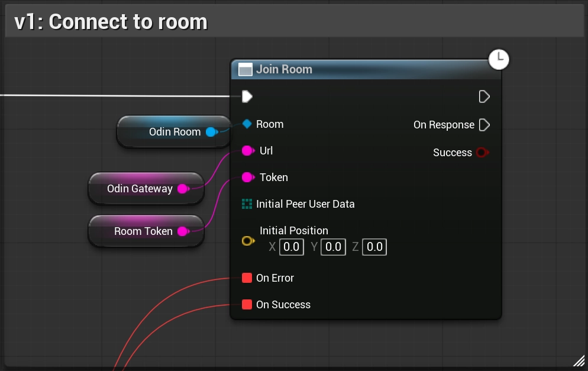Screen dimensions: 588x371
Task: Click the Url string input pin
Action: click(x=247, y=150)
